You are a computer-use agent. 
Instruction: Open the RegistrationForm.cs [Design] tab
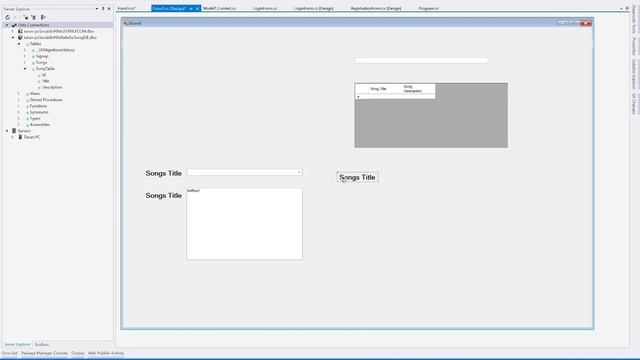pyautogui.click(x=376, y=8)
